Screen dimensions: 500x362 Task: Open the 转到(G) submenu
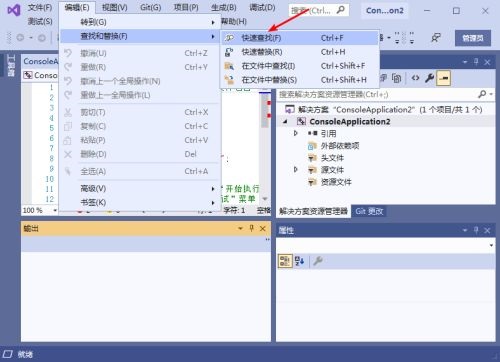tap(140, 22)
